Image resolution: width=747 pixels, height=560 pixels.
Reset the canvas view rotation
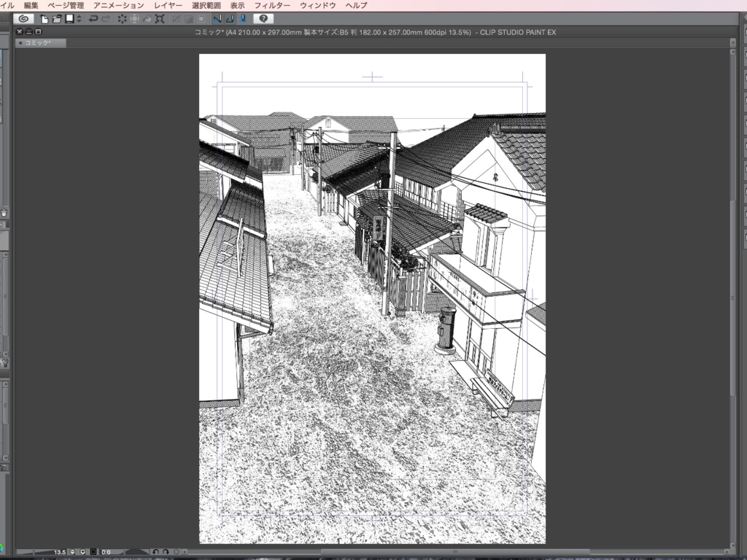click(x=177, y=551)
